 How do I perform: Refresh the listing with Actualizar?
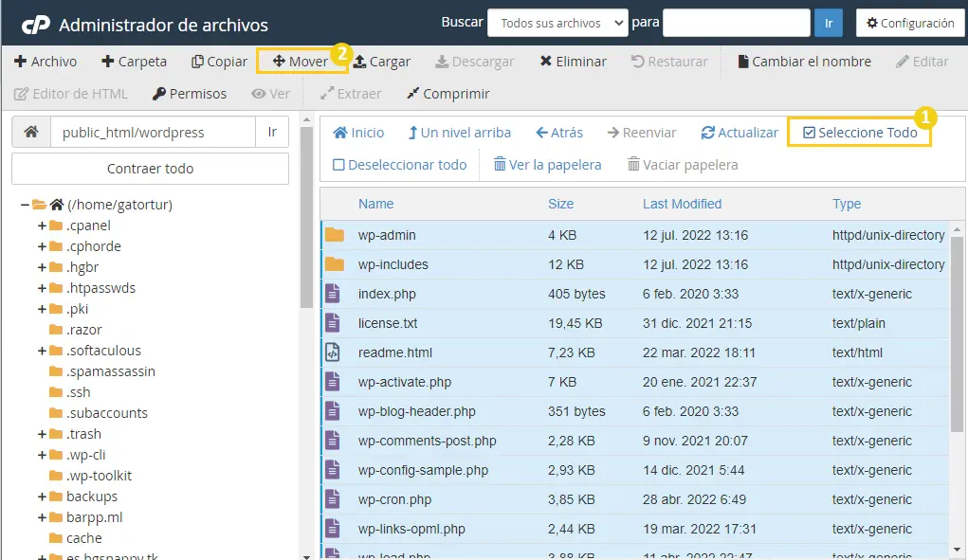click(740, 133)
